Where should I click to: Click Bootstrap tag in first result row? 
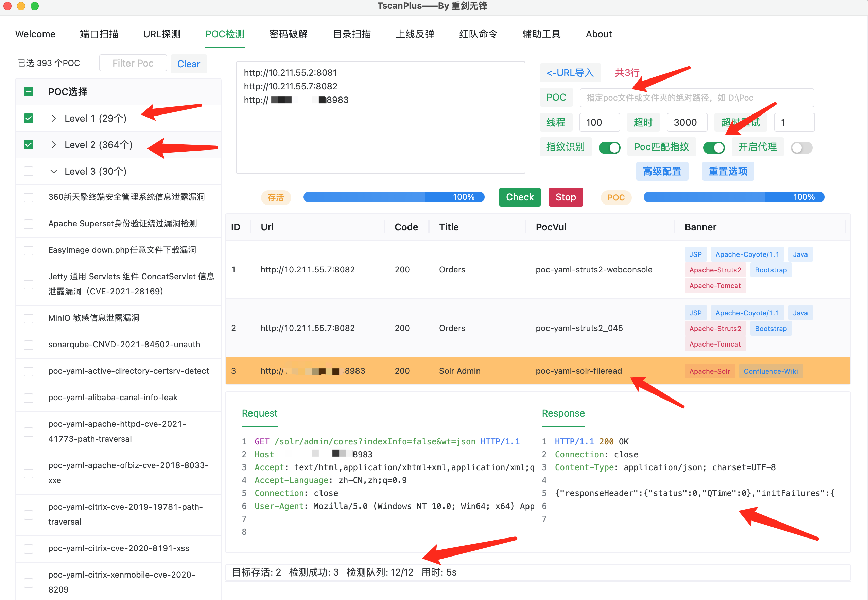pos(770,270)
